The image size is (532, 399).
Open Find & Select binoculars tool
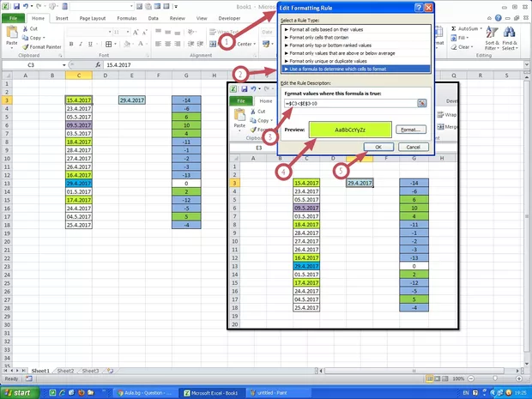click(x=510, y=38)
